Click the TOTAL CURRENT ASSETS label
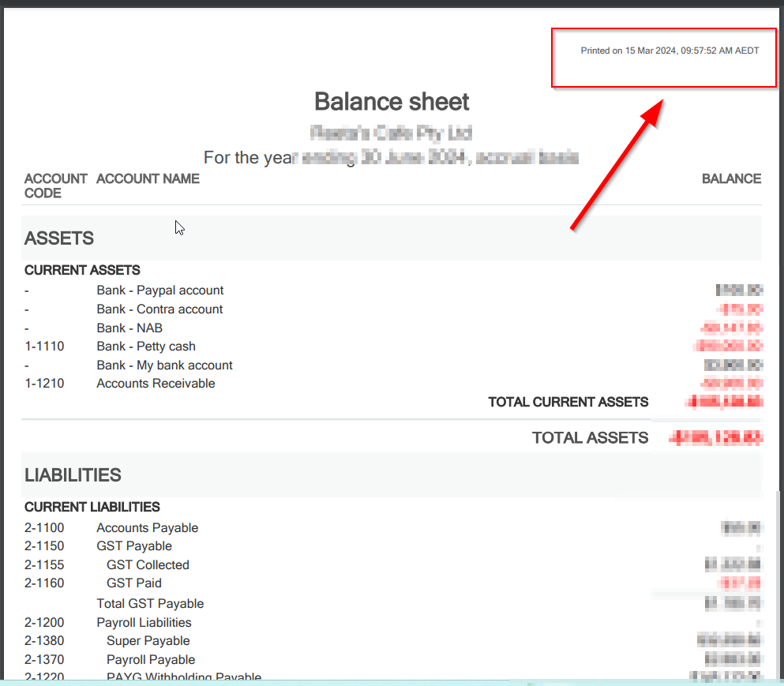 (568, 402)
